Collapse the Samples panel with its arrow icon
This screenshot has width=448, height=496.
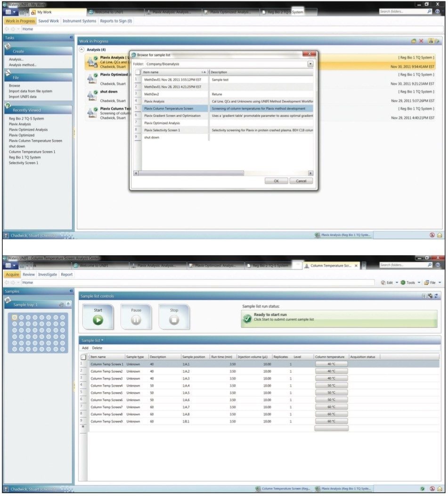tap(71, 291)
